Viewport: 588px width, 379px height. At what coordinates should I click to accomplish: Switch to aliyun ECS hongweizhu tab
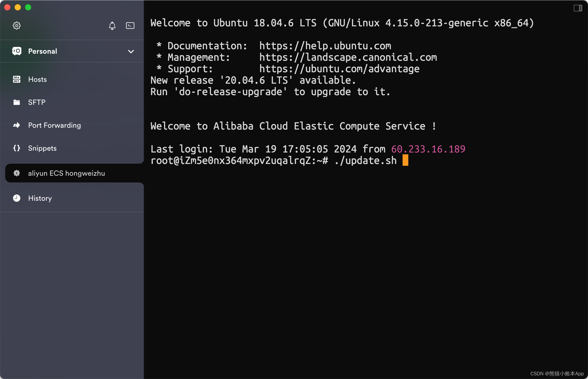coord(66,173)
